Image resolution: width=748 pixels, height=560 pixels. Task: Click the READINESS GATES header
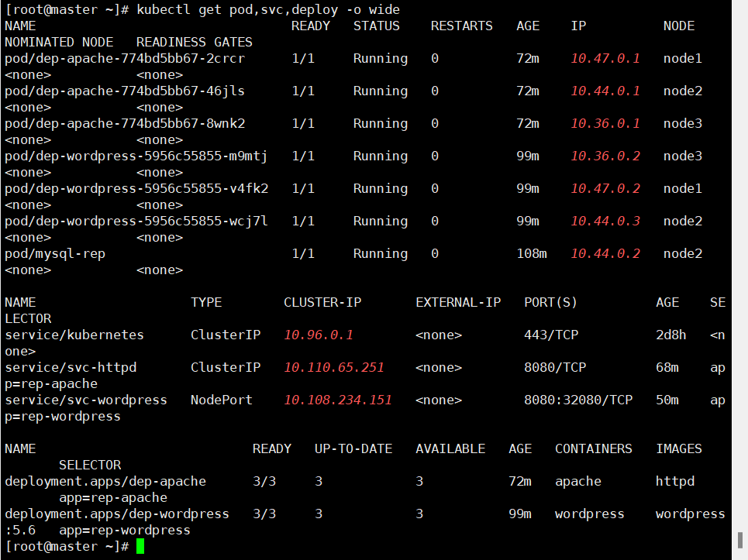tap(194, 42)
